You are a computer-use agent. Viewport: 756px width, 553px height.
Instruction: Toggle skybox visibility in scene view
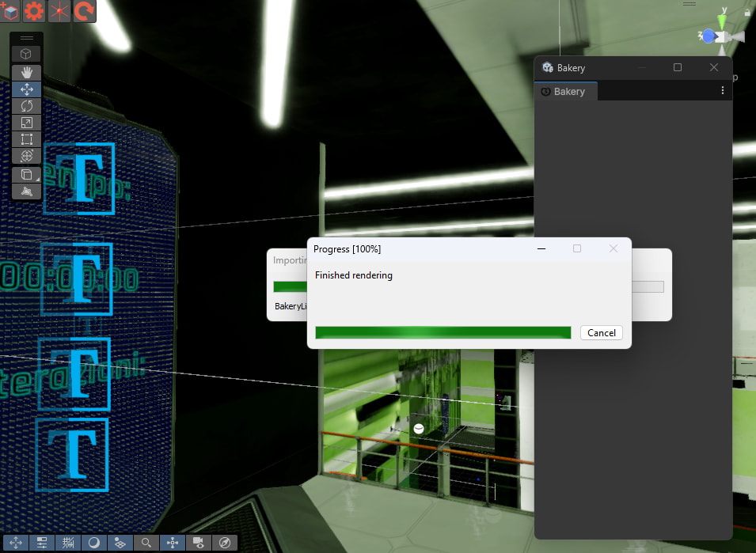click(x=120, y=543)
